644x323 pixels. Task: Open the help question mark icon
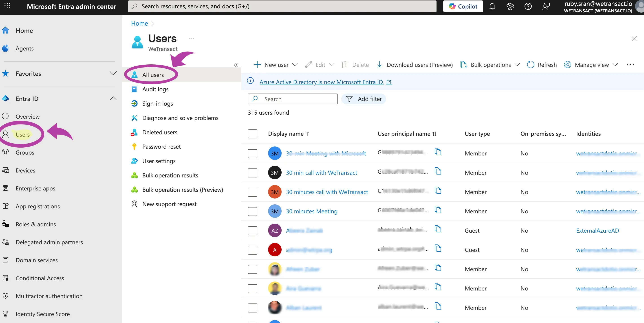[x=528, y=6]
